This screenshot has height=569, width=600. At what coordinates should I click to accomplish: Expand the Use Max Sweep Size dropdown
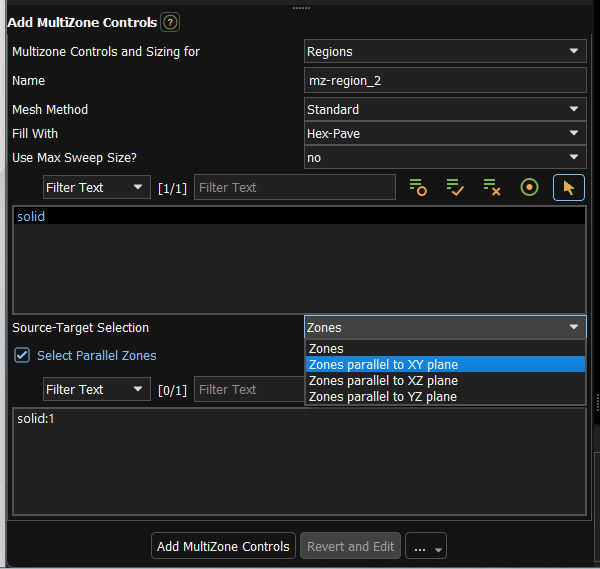[444, 157]
